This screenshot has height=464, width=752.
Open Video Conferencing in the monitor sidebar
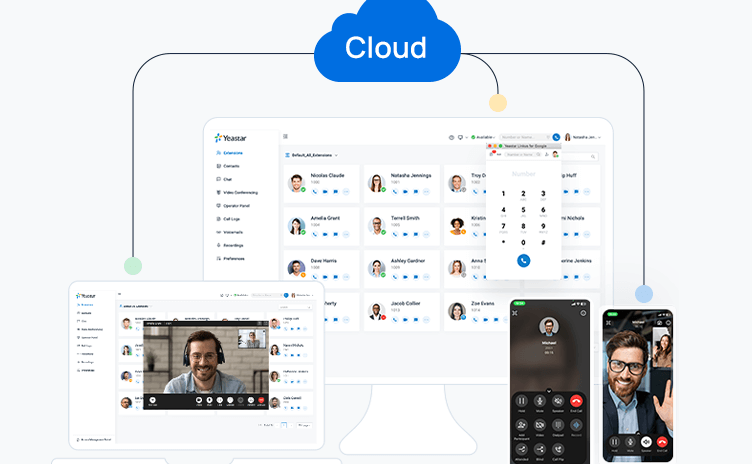click(x=237, y=192)
